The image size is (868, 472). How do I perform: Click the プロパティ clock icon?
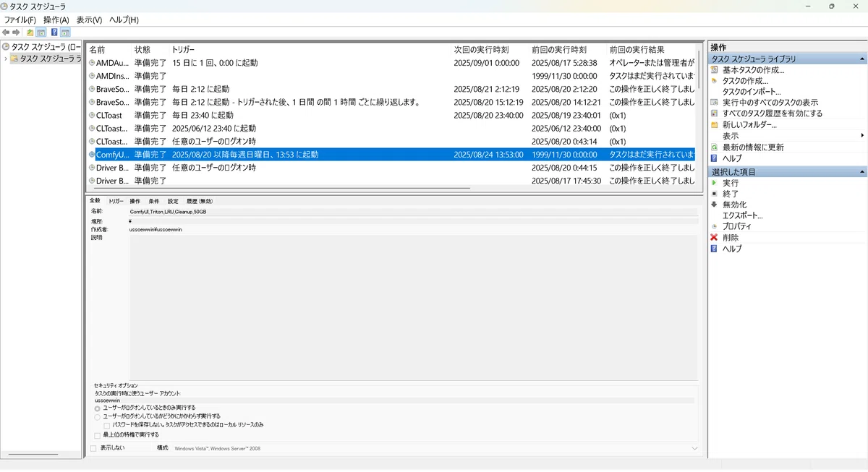pyautogui.click(x=715, y=226)
